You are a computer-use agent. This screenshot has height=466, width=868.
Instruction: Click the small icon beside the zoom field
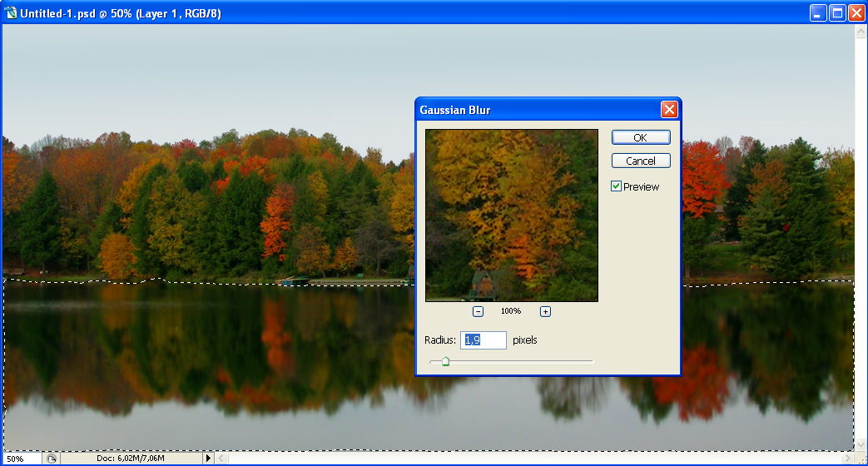click(x=52, y=459)
